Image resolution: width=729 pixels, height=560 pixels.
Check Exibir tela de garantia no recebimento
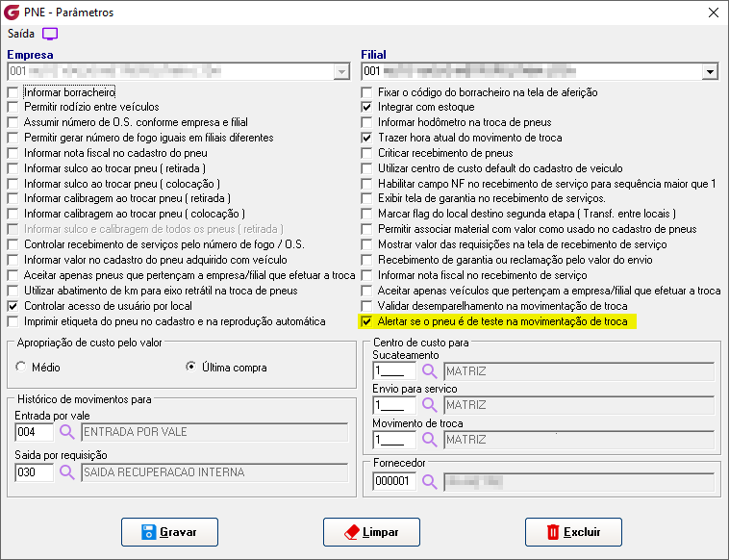(x=366, y=199)
